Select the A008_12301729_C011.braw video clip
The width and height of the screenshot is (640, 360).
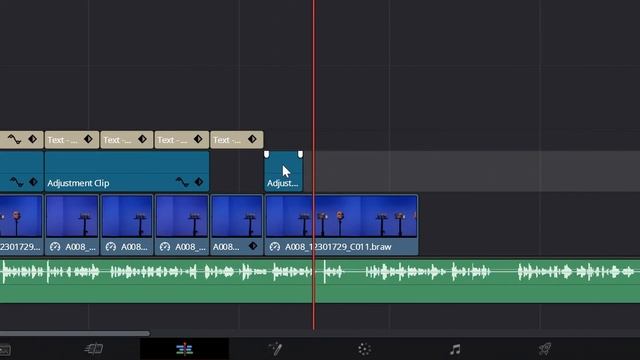click(x=342, y=225)
